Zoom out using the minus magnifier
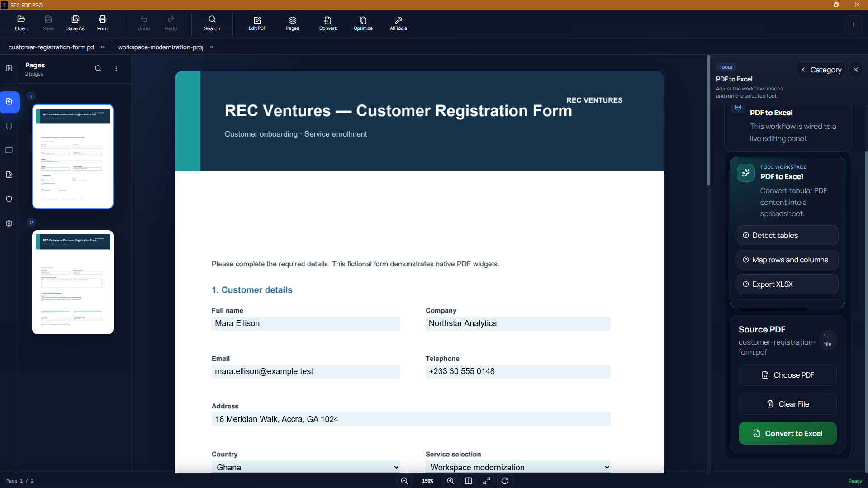 pyautogui.click(x=404, y=481)
